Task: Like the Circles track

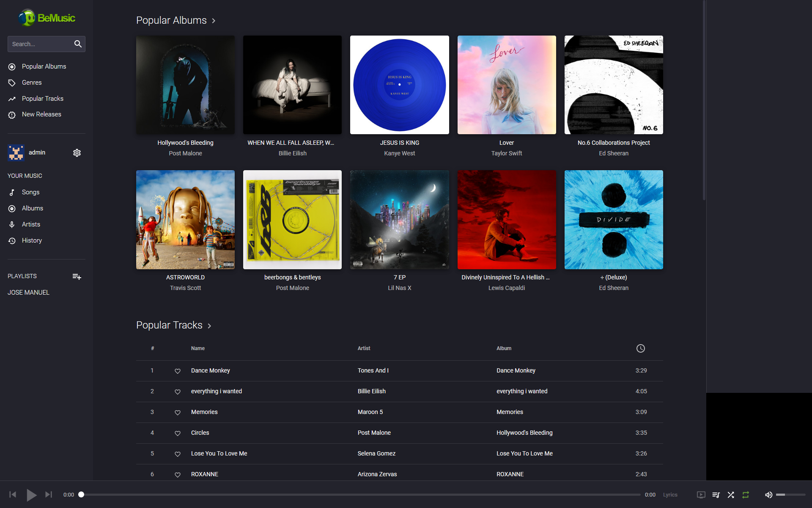Action: point(178,433)
